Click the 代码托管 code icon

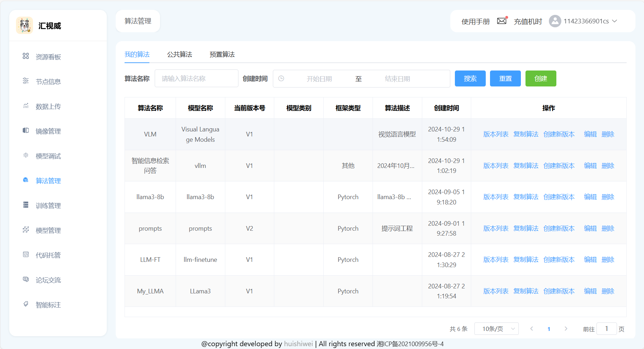(26, 255)
